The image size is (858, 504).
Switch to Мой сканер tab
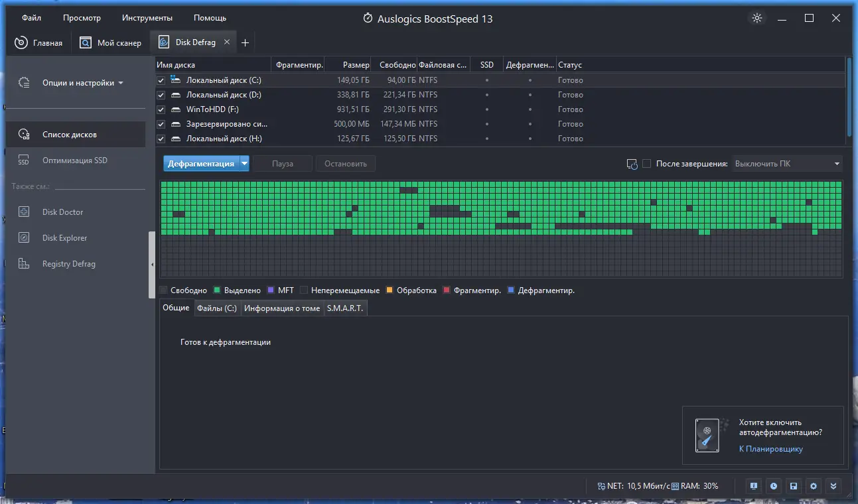[x=110, y=42]
